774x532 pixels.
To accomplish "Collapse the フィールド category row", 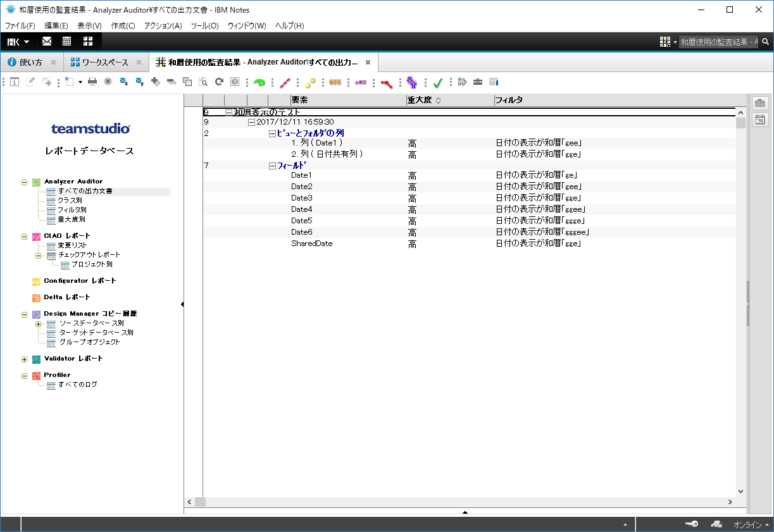I will tap(272, 166).
